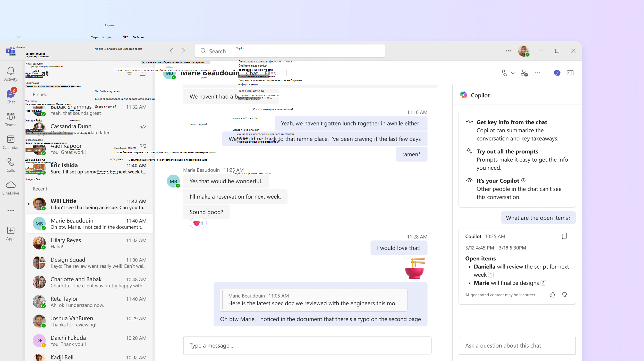The height and width of the screenshot is (361, 644).
Task: Give a thumbs up to Copilot's answer
Action: [552, 295]
